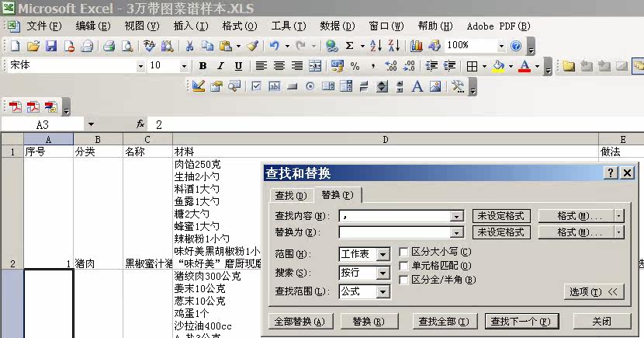This screenshot has height=338, width=644.
Task: Open the Chart Wizard icon
Action: [416, 46]
